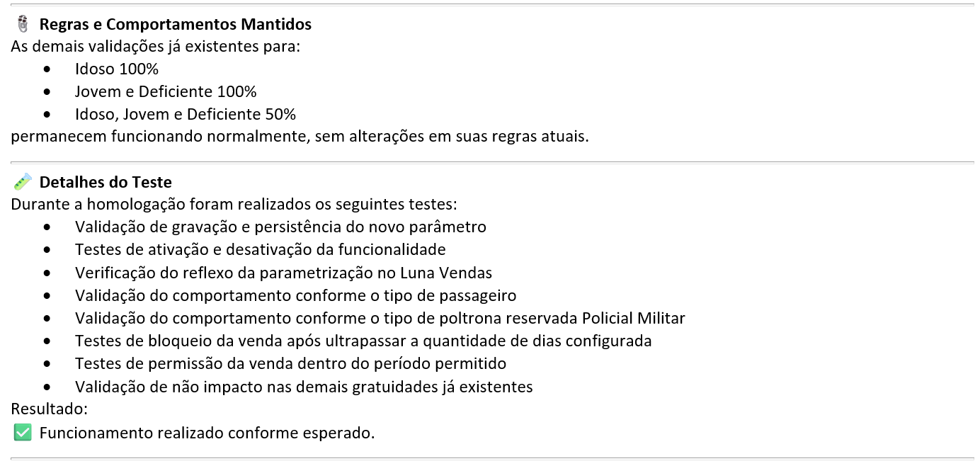Click the line permanecem funcionando normalmente

tap(300, 136)
